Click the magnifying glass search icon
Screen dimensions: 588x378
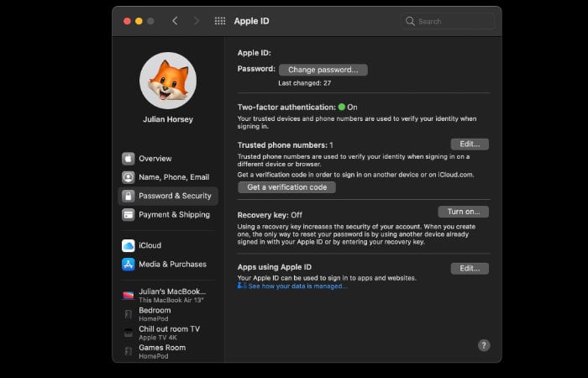click(410, 21)
